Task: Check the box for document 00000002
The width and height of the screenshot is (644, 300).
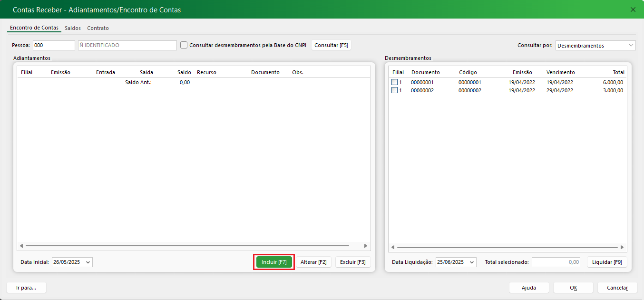Action: (394, 90)
